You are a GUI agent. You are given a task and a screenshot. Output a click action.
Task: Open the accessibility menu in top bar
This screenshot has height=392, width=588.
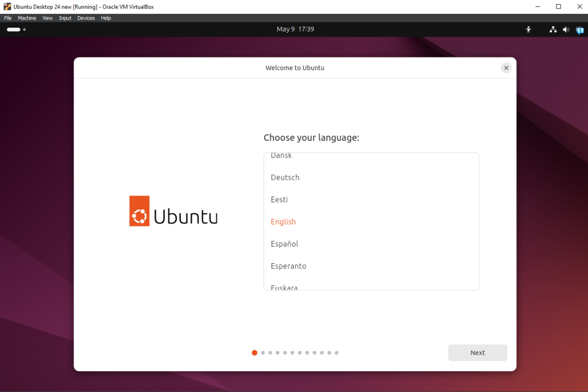click(x=528, y=29)
